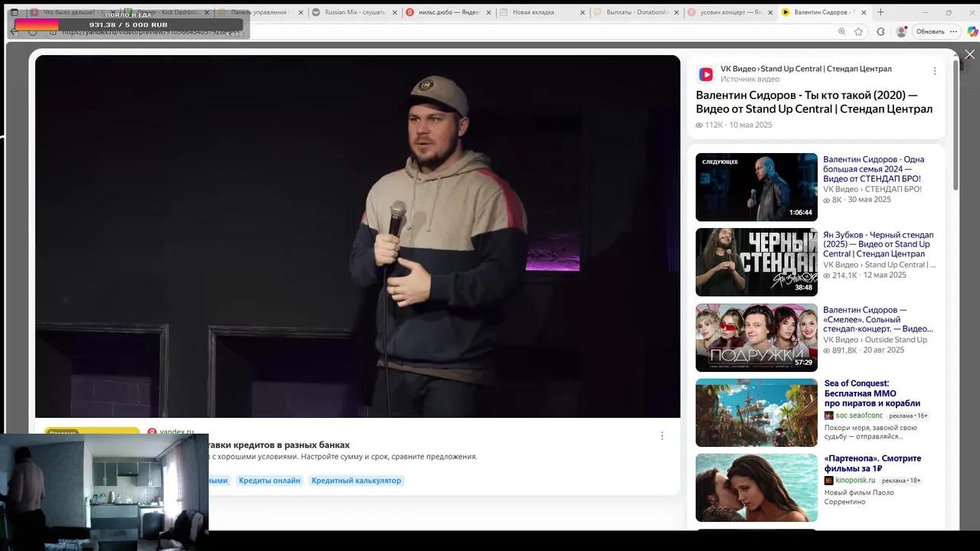Click the soc.seaofconc advertiser link
Screen dimensions: 980x551
859,416
